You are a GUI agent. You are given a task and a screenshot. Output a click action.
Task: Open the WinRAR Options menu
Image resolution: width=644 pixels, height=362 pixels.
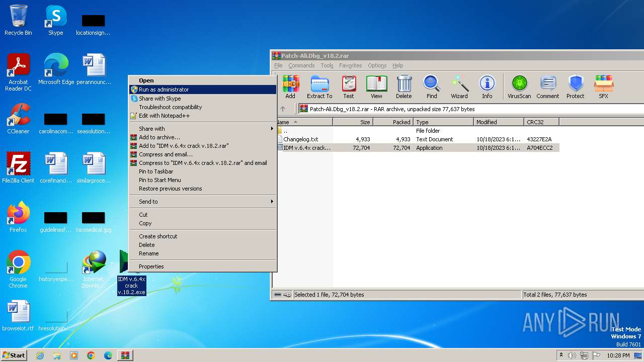[x=377, y=65]
